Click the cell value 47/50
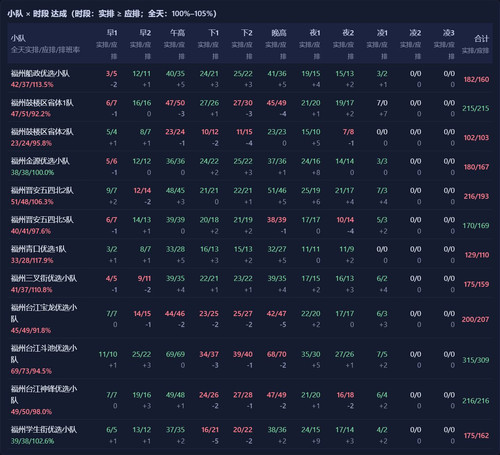500x455 pixels. (175, 103)
